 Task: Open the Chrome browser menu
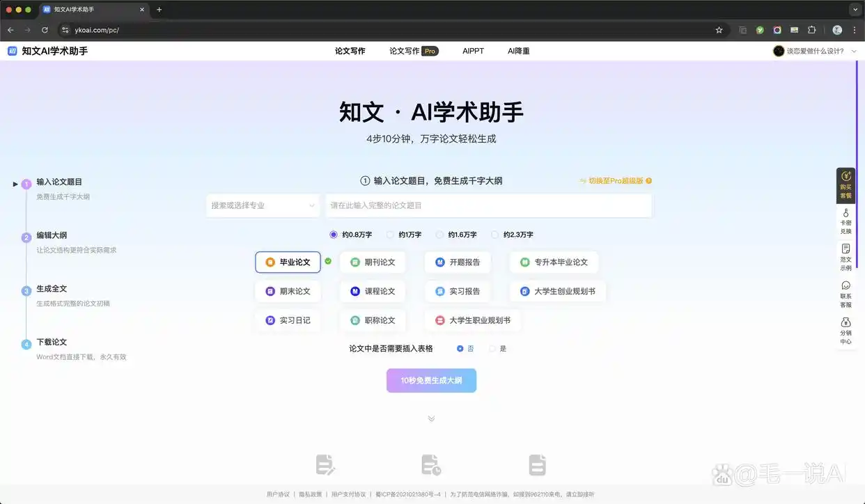(x=854, y=30)
